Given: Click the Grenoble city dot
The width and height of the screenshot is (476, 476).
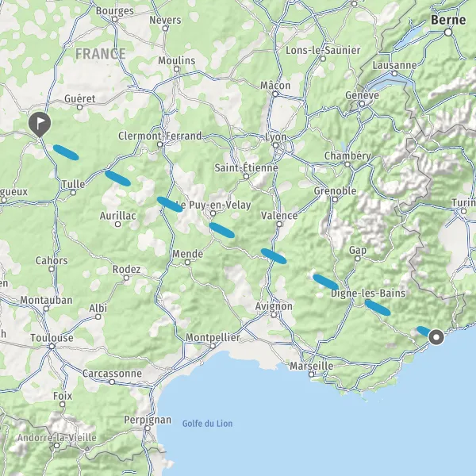Looking at the screenshot, I should pyautogui.click(x=335, y=199).
